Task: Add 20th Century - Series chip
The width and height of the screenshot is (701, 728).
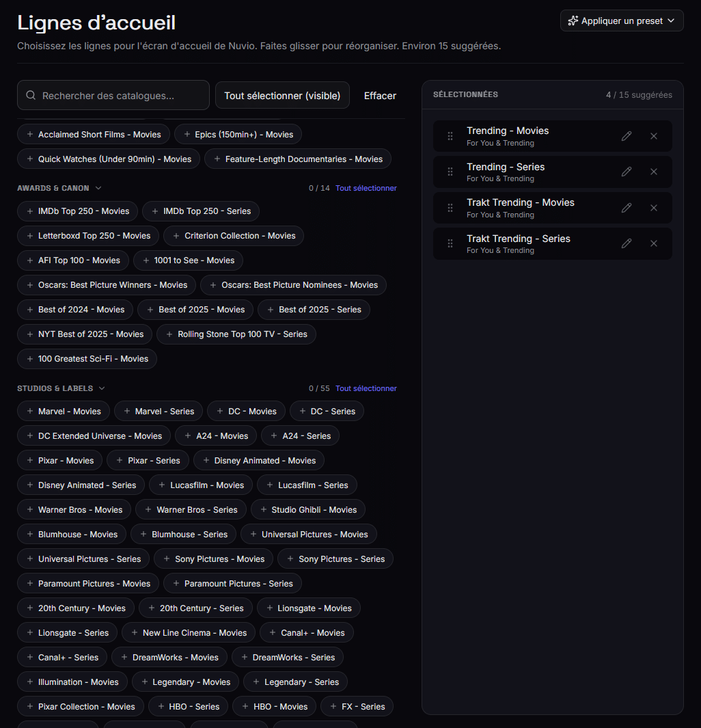Action: [196, 608]
